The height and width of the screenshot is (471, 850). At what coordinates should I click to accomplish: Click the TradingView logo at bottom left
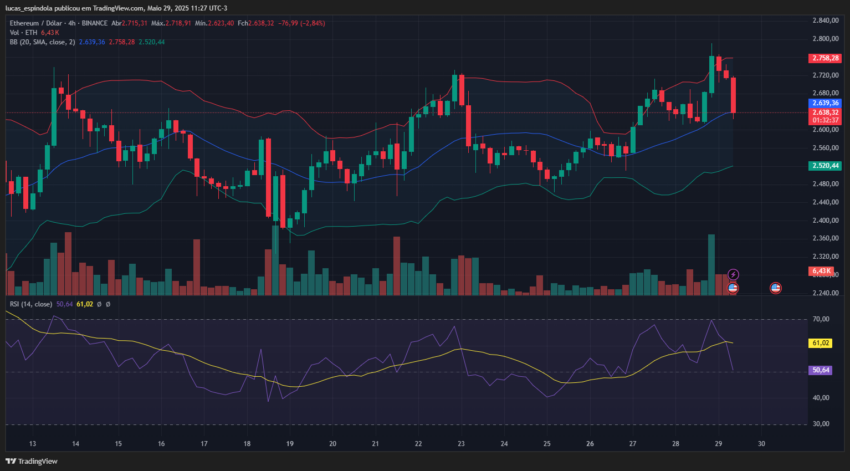pyautogui.click(x=31, y=461)
